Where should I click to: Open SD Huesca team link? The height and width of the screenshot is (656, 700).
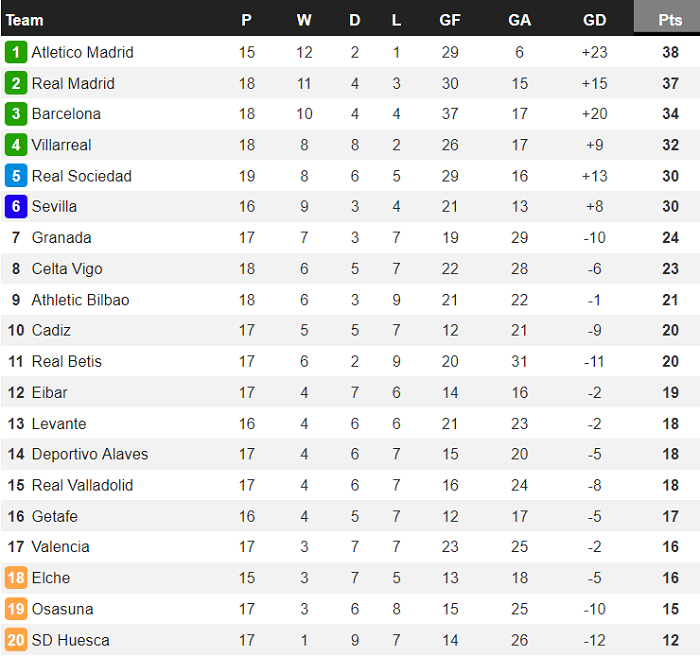point(70,640)
